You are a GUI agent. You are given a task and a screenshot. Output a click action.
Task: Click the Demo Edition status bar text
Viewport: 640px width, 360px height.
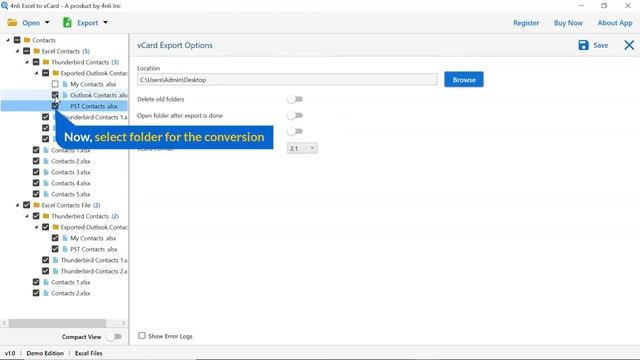[x=45, y=353]
